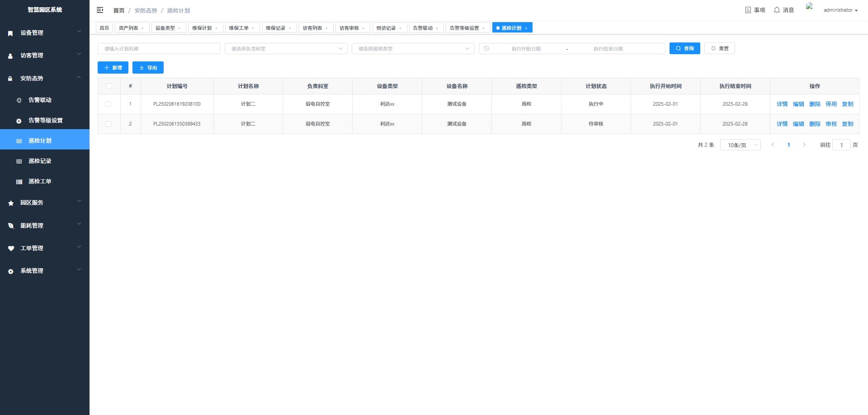The width and height of the screenshot is (868, 415).
Task: Click the 告警等级设置 gear icon
Action: pyautogui.click(x=19, y=121)
